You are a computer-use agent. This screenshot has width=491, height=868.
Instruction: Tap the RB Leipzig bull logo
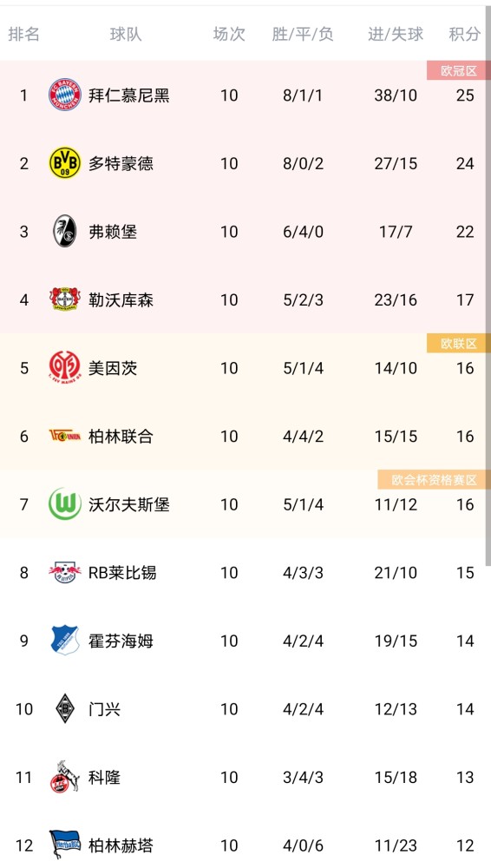[65, 572]
